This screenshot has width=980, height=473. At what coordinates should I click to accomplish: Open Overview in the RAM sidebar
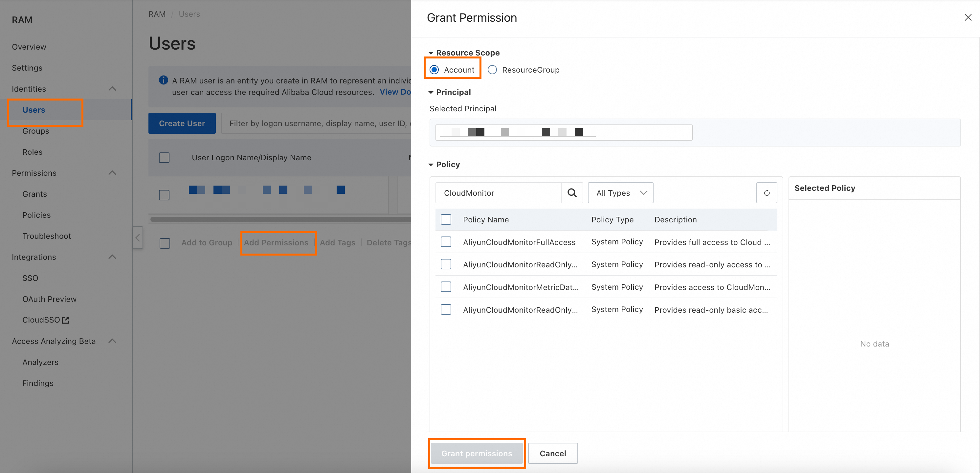coord(29,47)
